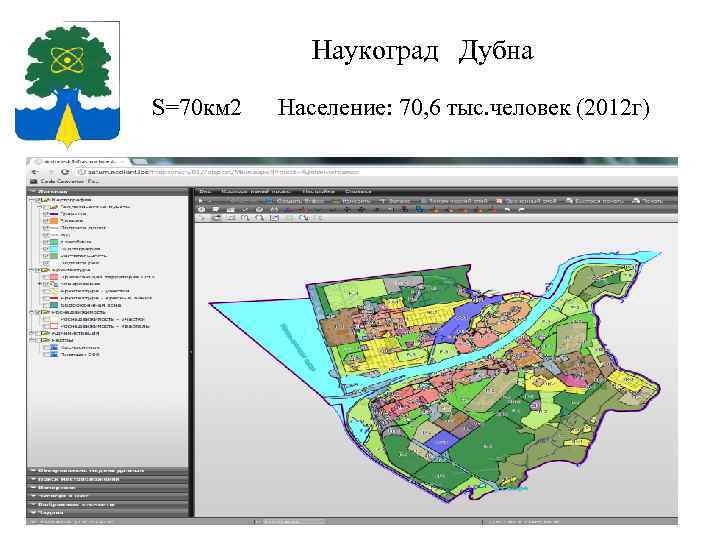Image resolution: width=720 pixels, height=540 pixels.
Task: Select the Недвижимость - участки layer row
Action: pyautogui.click(x=102, y=319)
